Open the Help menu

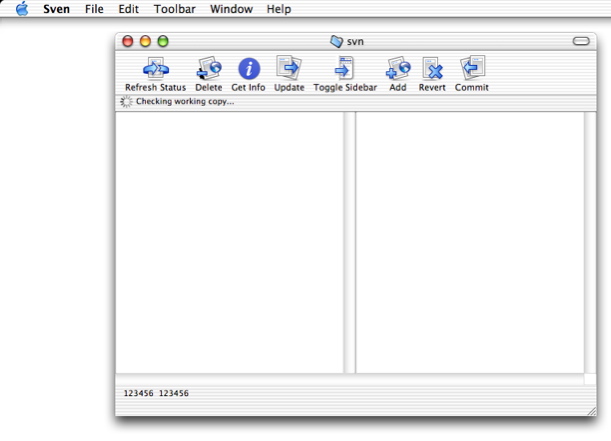tap(279, 9)
